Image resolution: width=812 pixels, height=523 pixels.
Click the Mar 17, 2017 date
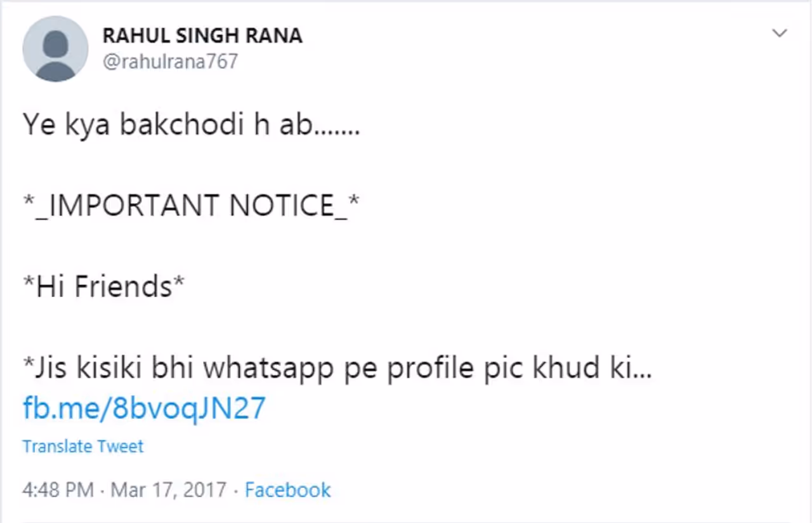coord(169,490)
